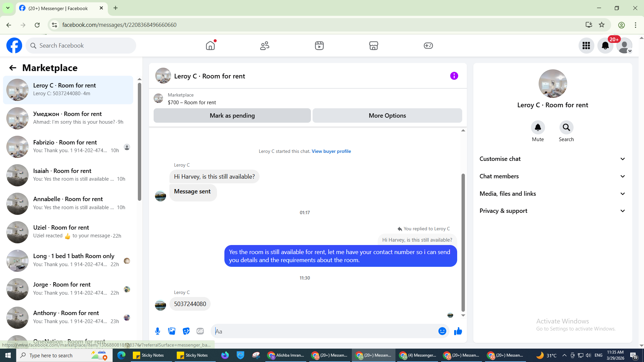
Task: Open Fabrizio Room for rent conversation
Action: coord(68,147)
